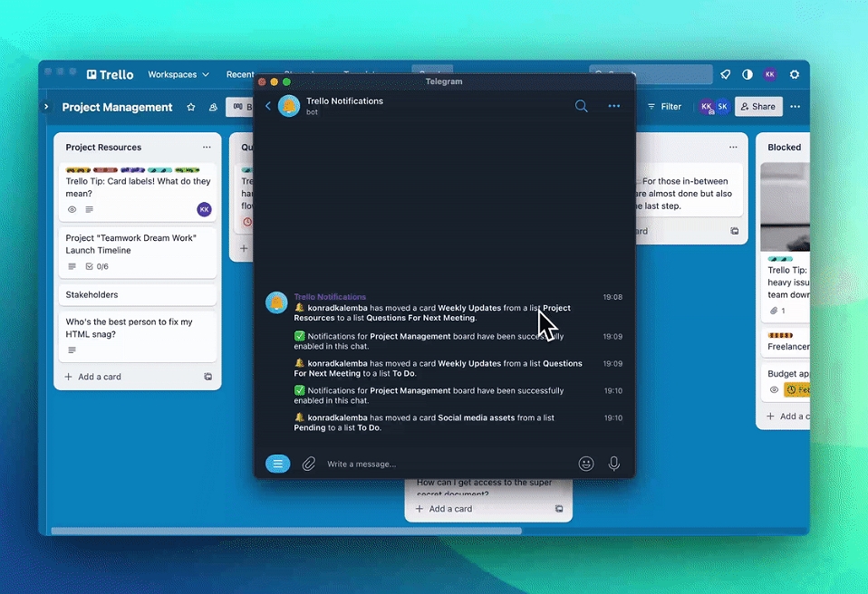
Task: Open Telegram chat more options menu
Action: pos(614,106)
